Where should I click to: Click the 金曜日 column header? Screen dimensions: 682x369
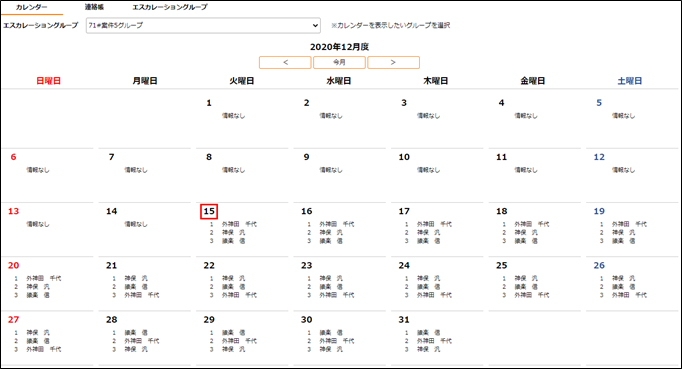(x=533, y=81)
